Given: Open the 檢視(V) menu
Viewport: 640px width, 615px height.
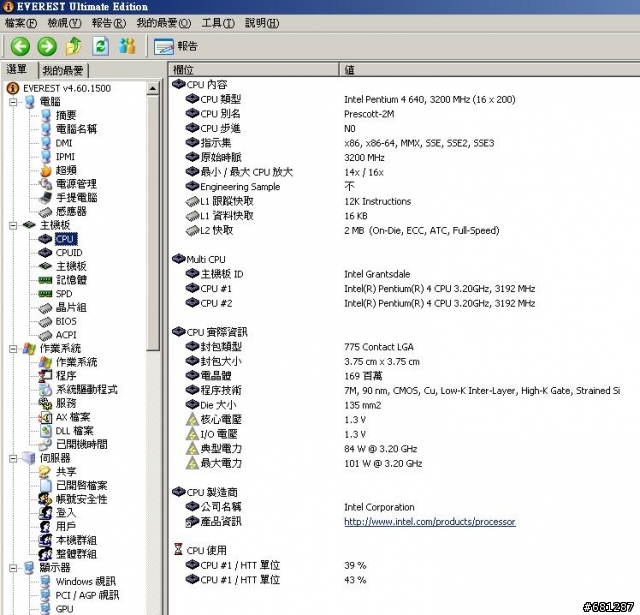Looking at the screenshot, I should [x=64, y=23].
